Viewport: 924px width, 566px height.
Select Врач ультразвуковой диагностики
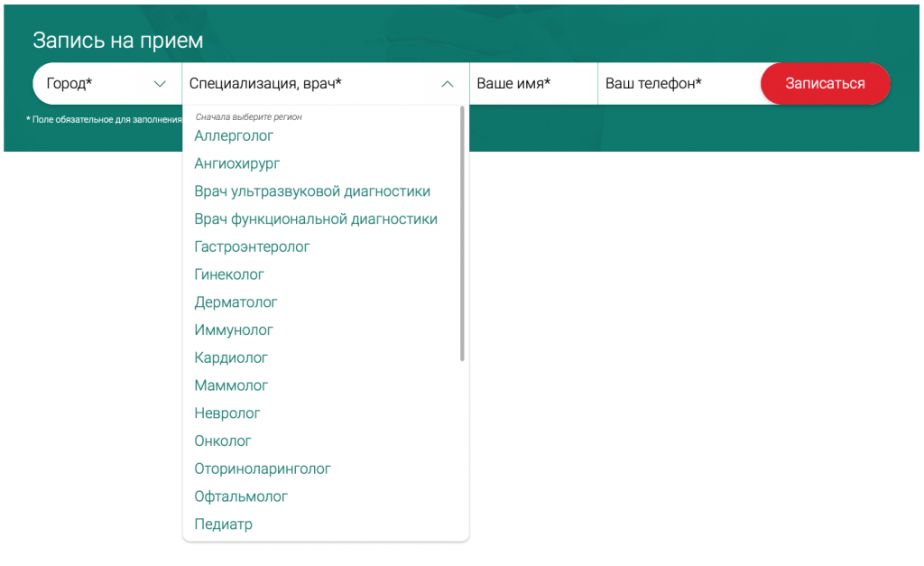point(312,191)
